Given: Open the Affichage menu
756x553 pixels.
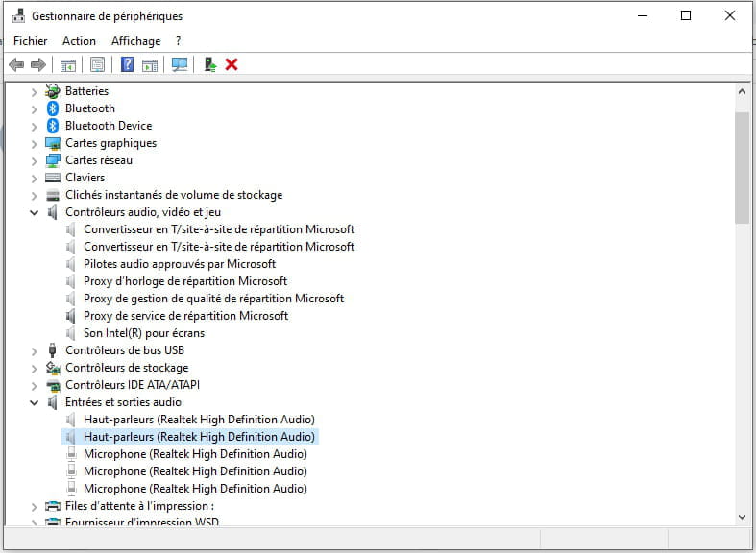Looking at the screenshot, I should tap(136, 41).
